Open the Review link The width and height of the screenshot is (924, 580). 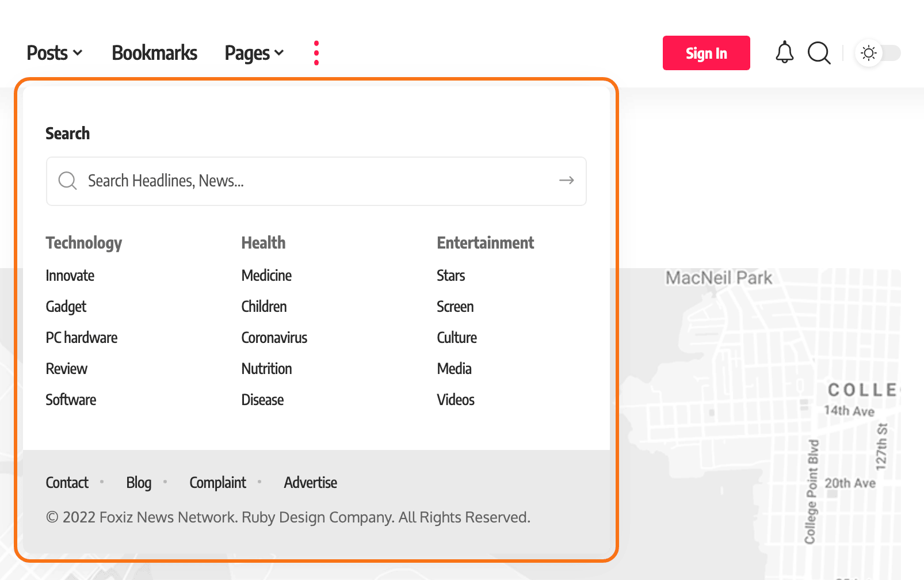(x=67, y=369)
